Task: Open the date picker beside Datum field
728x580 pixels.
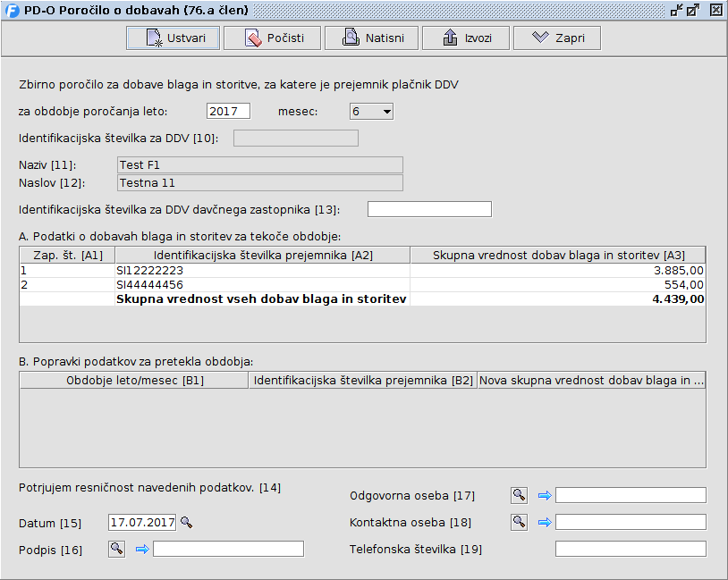Action: pos(186,522)
